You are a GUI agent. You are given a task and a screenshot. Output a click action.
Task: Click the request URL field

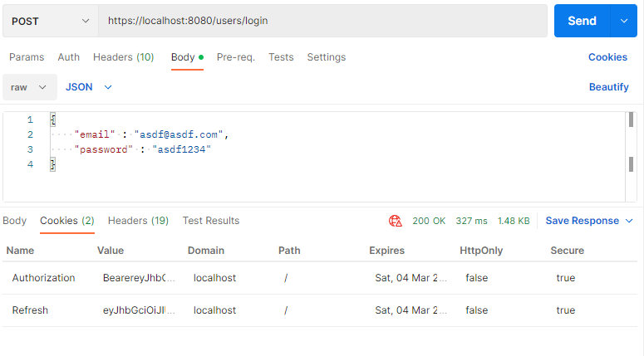coord(322,21)
